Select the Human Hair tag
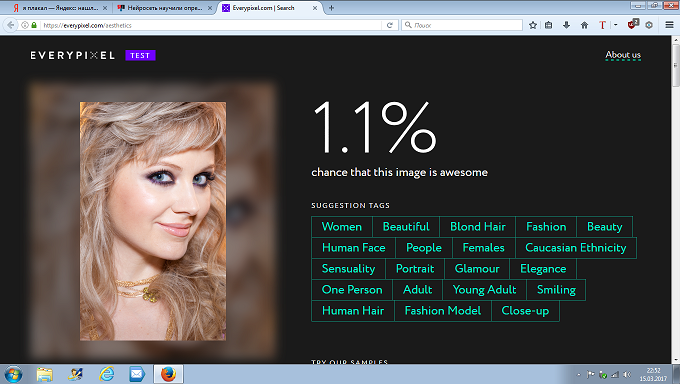Image resolution: width=680 pixels, height=384 pixels. coord(353,311)
